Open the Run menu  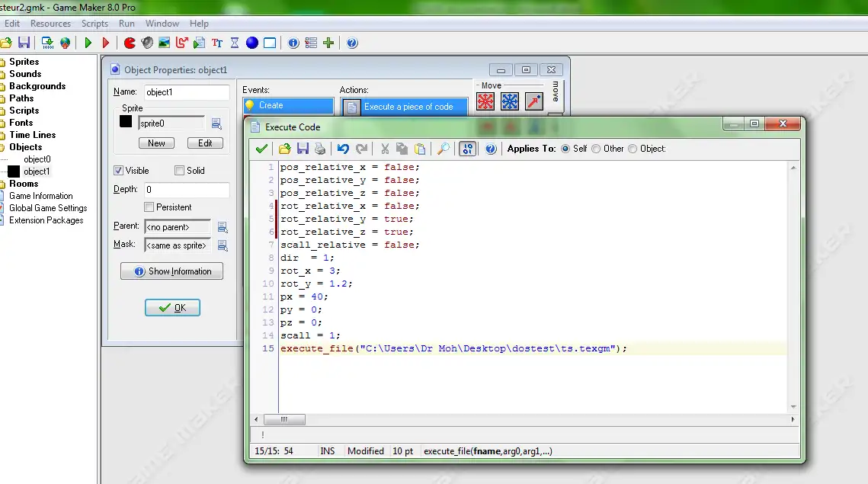pyautogui.click(x=127, y=24)
